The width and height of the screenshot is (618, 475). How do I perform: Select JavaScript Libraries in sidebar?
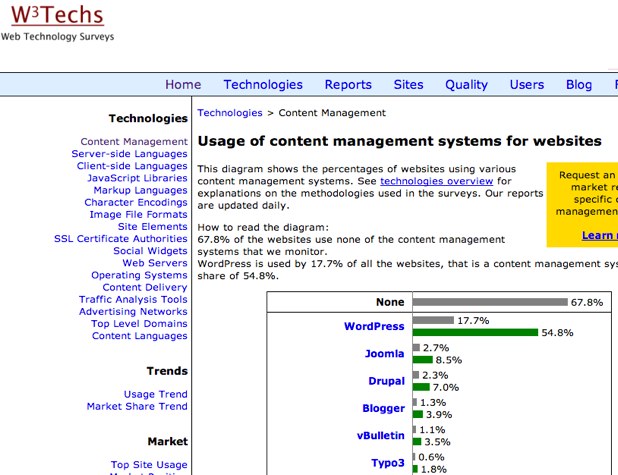(137, 178)
